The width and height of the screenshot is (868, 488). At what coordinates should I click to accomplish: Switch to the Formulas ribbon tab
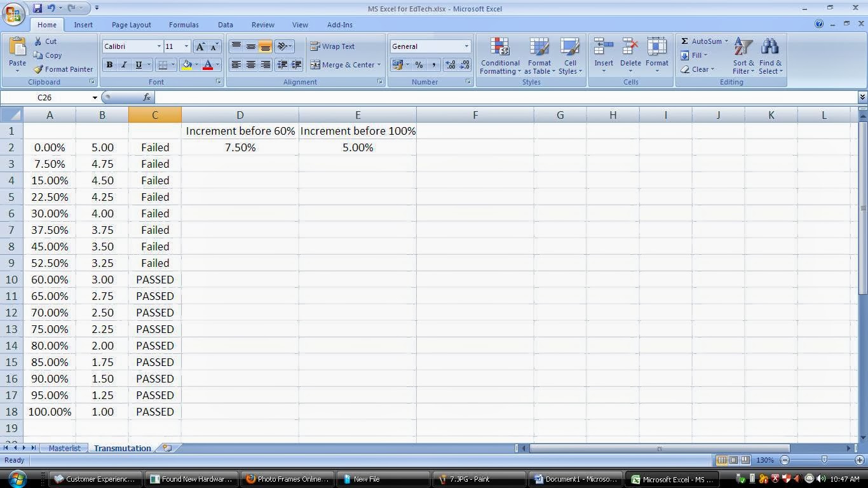[183, 25]
